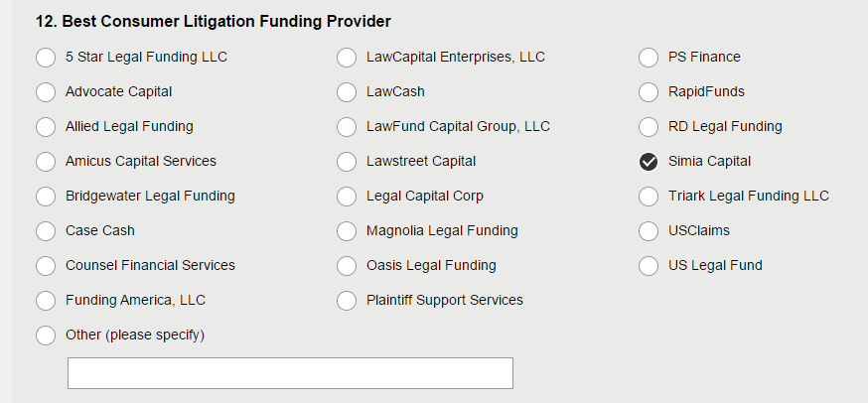Click the checked Simia Capital option
Screen dimensions: 868x403
[649, 162]
